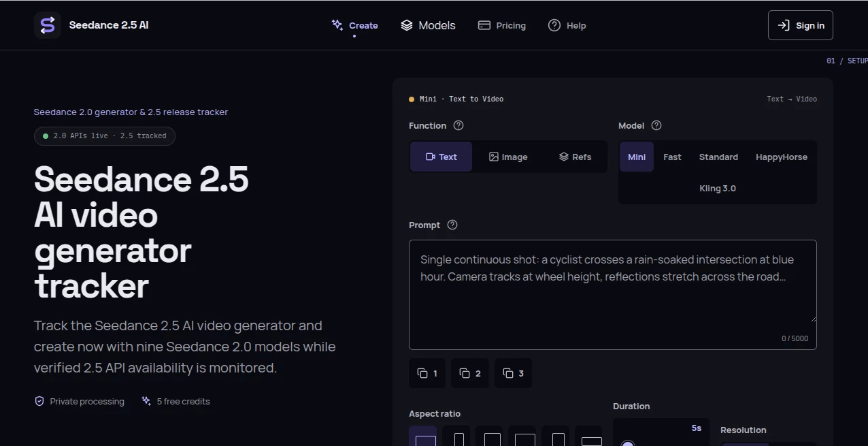This screenshot has height=446, width=868.
Task: Click the Aspect ratio label
Action: click(x=435, y=413)
